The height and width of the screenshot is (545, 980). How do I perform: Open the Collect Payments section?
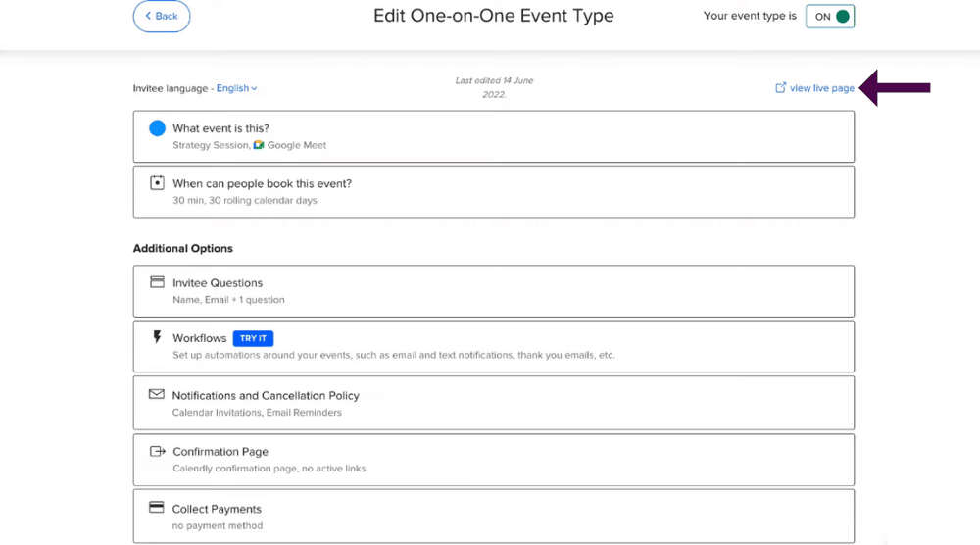pyautogui.click(x=493, y=516)
